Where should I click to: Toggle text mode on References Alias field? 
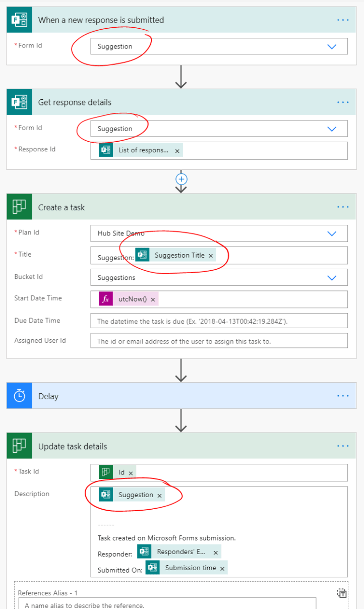coord(342,593)
